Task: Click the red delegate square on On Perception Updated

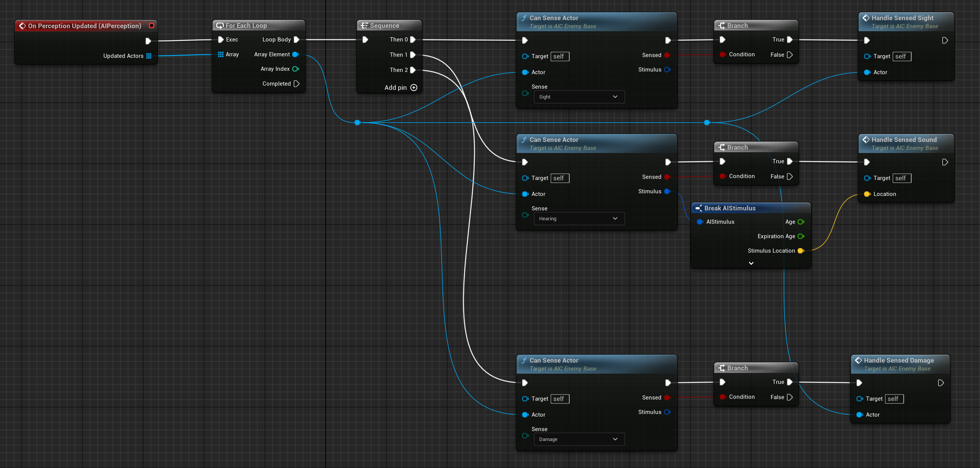Action: click(x=151, y=25)
